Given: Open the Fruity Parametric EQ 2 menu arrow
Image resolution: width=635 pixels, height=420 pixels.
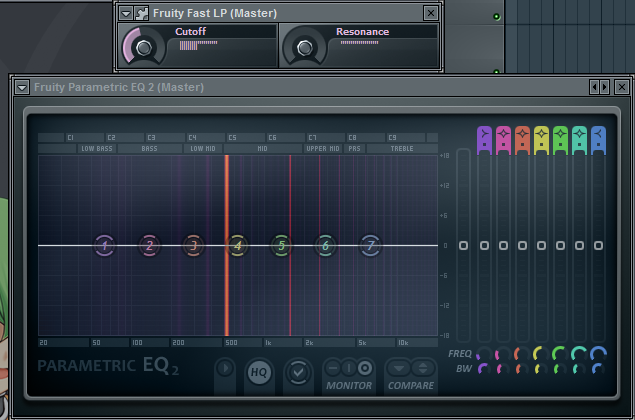Looking at the screenshot, I should [22, 87].
